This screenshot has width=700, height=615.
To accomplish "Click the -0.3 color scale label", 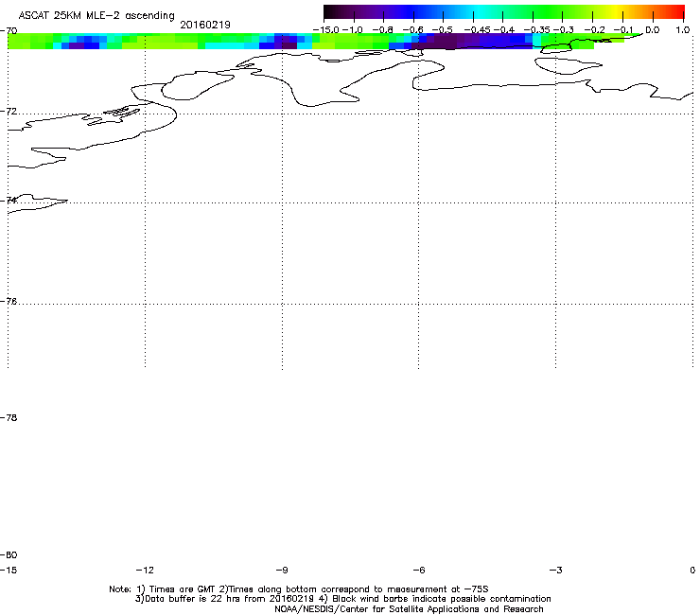I will coord(563,30).
